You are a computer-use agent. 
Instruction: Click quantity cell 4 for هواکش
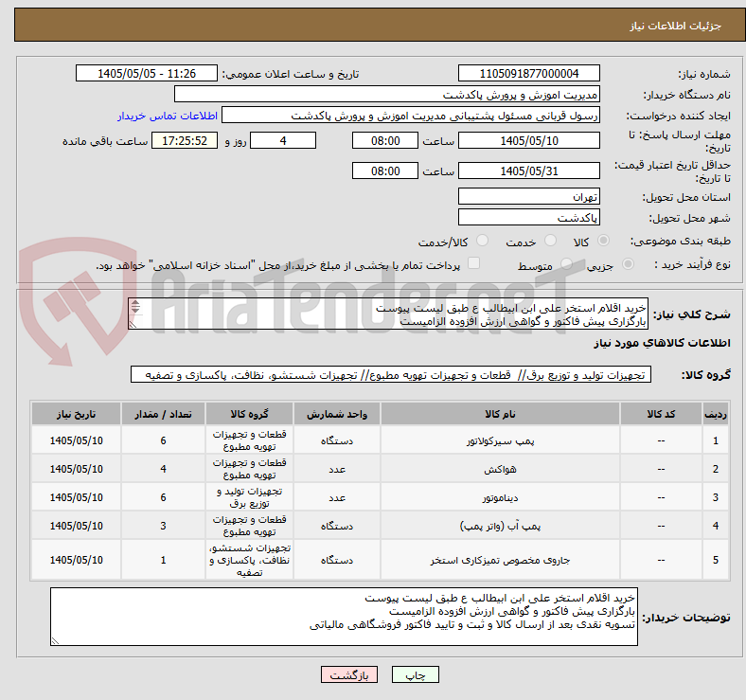(x=163, y=469)
